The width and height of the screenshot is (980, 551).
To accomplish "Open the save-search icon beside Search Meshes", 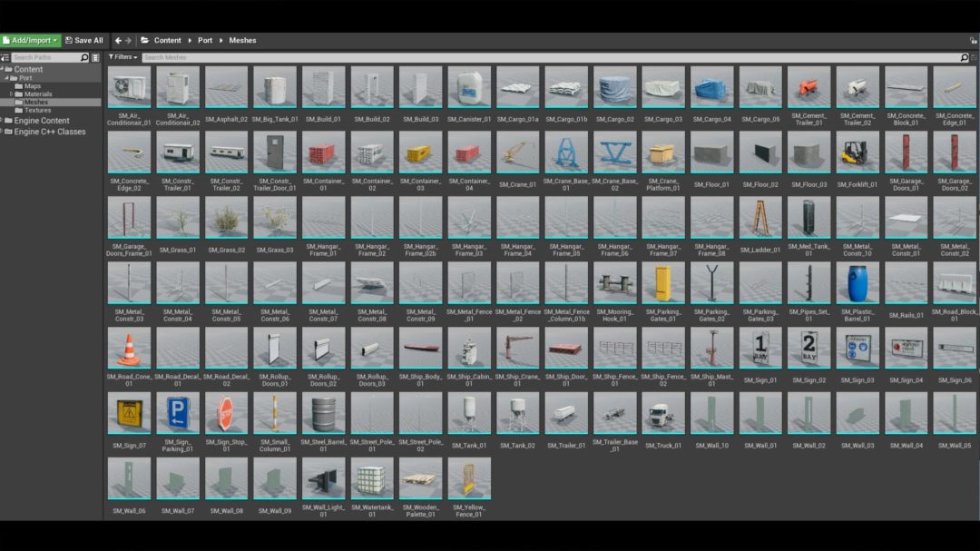I will (973, 58).
